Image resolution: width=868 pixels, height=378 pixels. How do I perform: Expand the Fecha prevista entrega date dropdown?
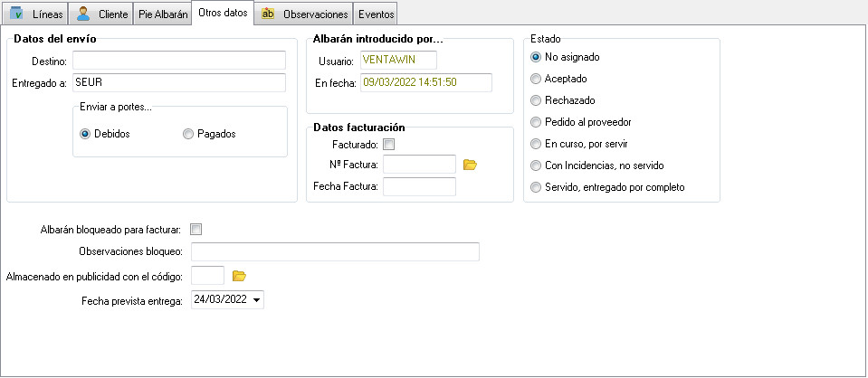256,299
